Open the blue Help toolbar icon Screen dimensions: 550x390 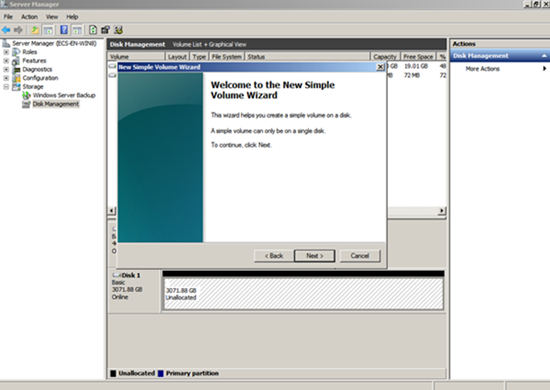click(x=64, y=30)
